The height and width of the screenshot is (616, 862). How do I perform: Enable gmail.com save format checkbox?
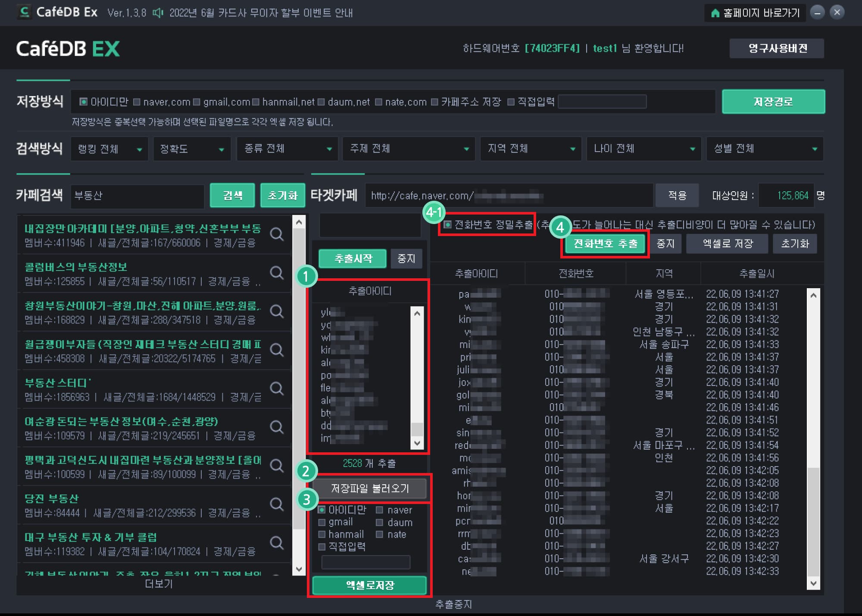click(197, 102)
